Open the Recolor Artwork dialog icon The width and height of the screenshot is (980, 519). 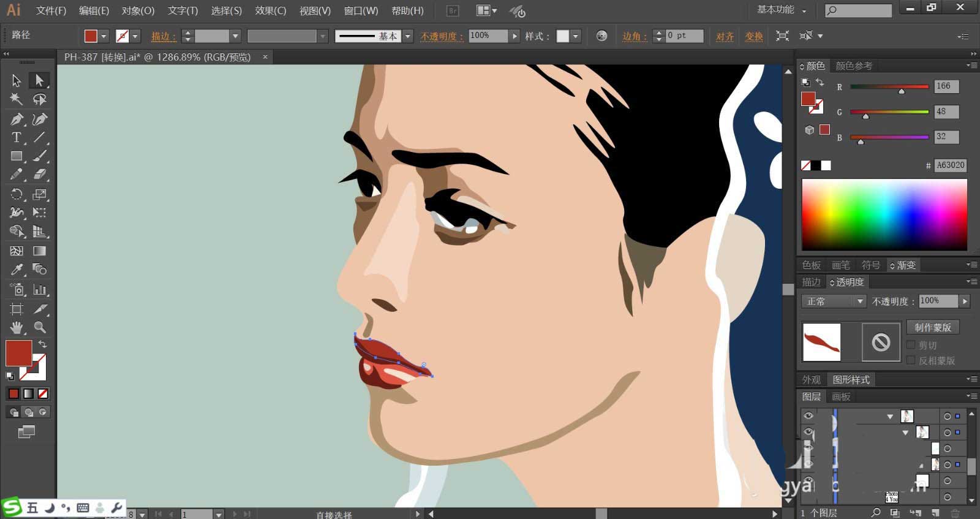(x=601, y=36)
